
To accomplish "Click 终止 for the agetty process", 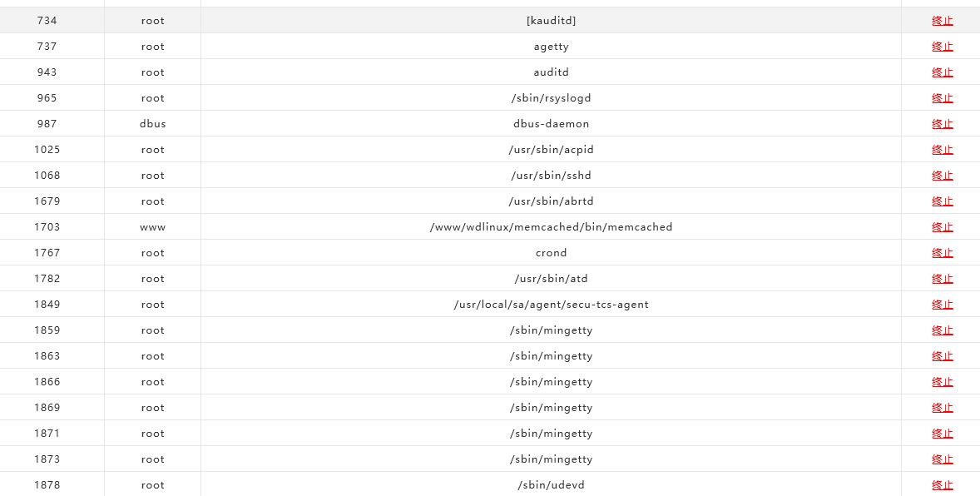I will tap(942, 47).
